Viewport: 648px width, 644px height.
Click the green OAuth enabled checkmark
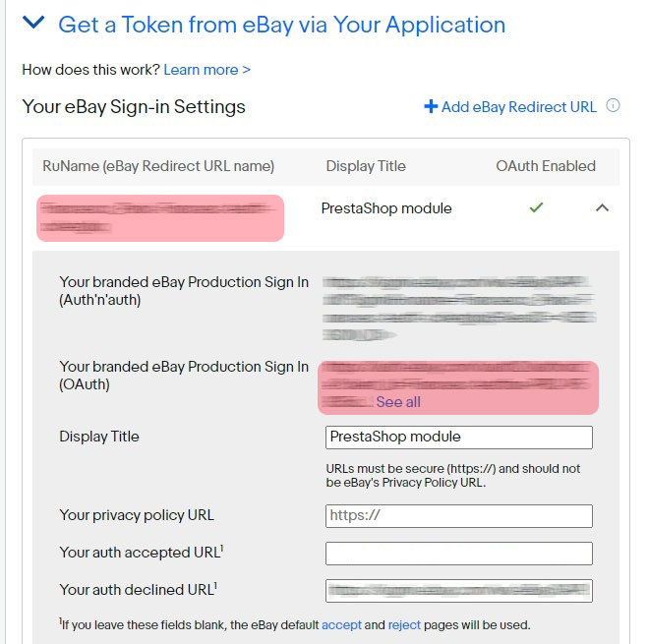(x=536, y=208)
